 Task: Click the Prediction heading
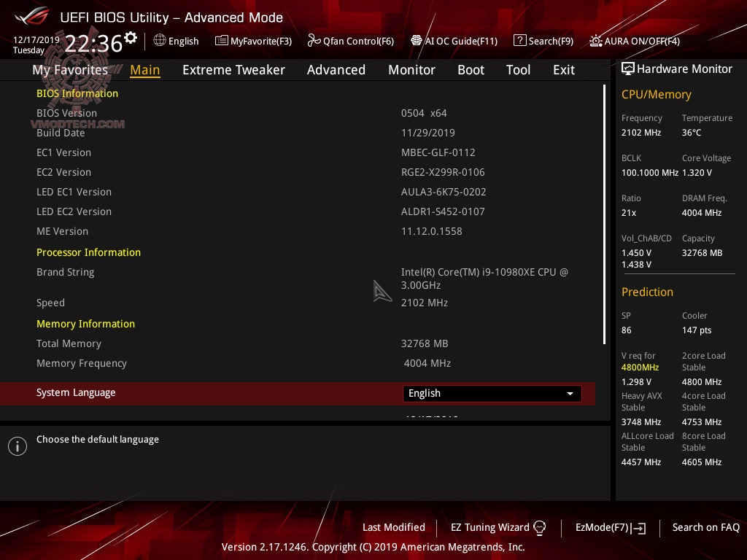click(x=647, y=292)
